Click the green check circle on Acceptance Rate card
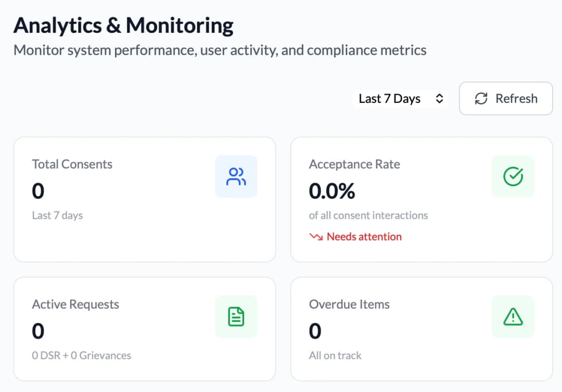 (513, 176)
